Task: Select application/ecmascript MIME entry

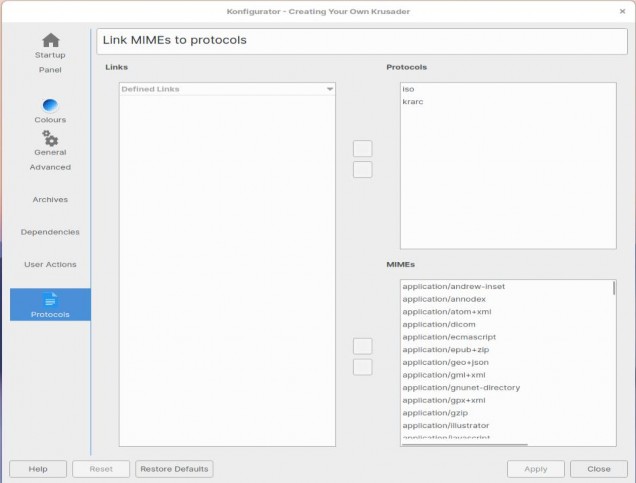Action: 506,337
